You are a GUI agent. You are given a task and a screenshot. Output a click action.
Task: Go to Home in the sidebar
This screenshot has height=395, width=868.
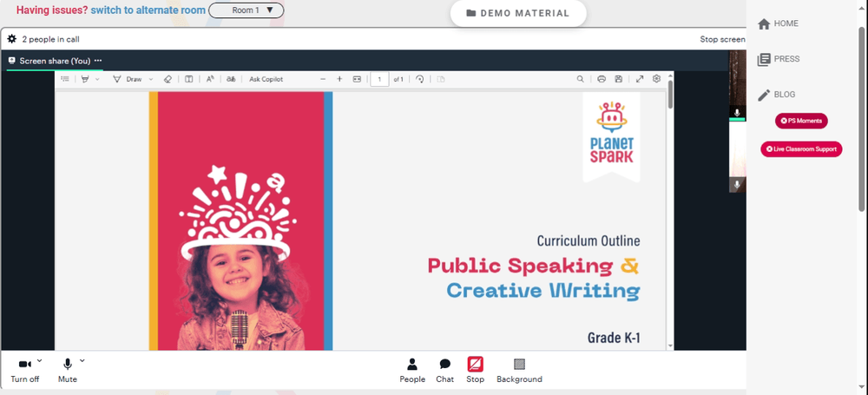(x=779, y=23)
